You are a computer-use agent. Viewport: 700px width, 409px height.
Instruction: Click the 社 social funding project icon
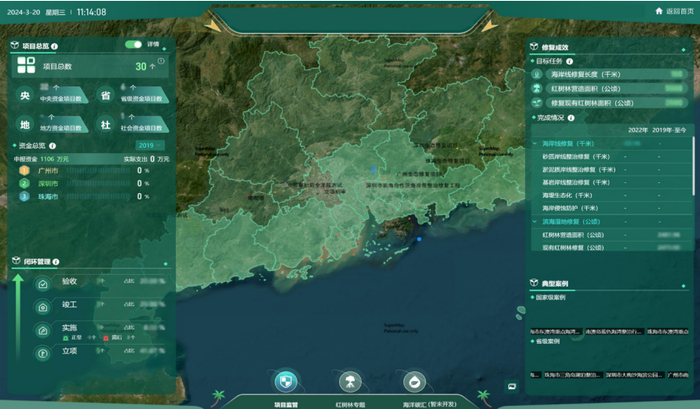tap(105, 125)
